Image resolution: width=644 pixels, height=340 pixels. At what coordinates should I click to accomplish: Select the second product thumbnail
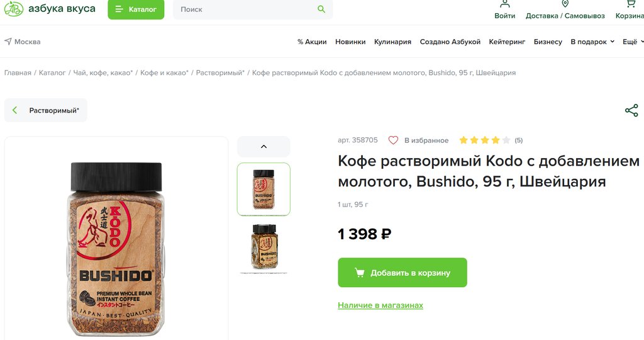tap(264, 247)
